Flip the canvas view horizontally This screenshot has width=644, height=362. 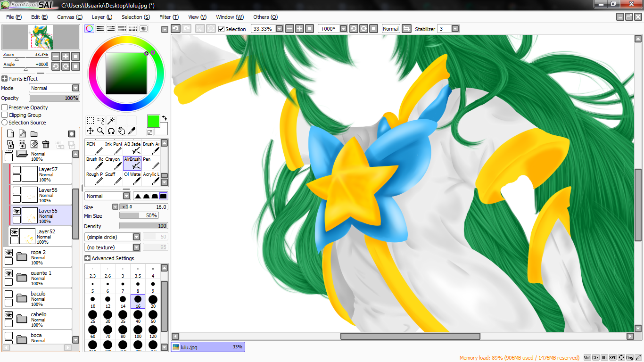pyautogui.click(x=406, y=29)
